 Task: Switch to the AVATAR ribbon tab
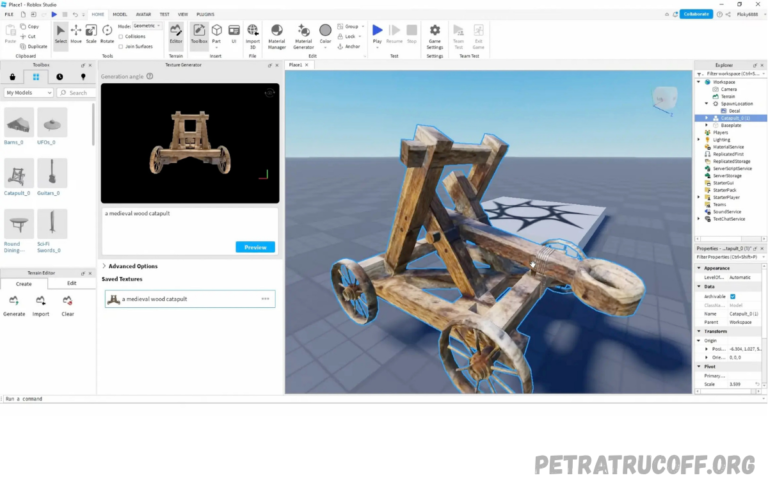pos(144,14)
